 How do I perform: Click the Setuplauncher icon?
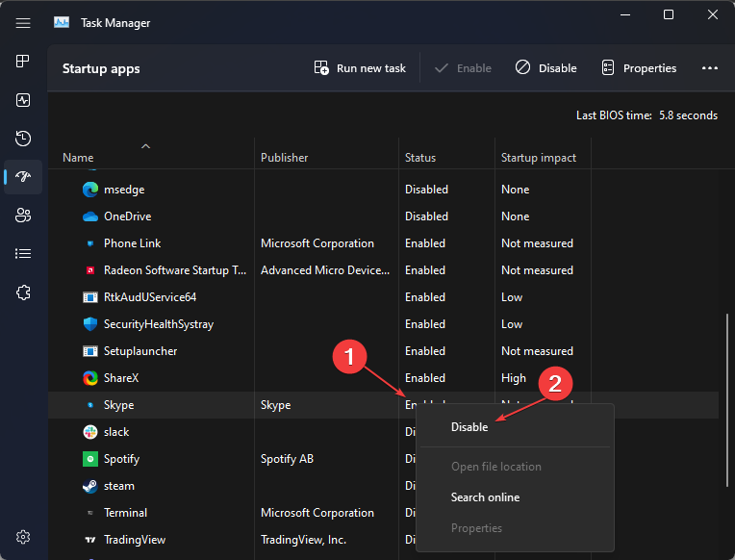90,351
